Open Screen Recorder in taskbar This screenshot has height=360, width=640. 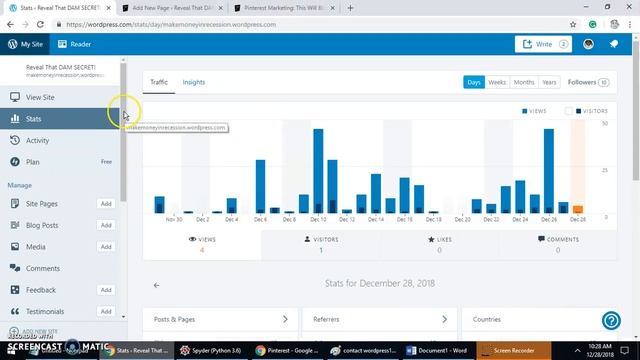[x=513, y=351]
